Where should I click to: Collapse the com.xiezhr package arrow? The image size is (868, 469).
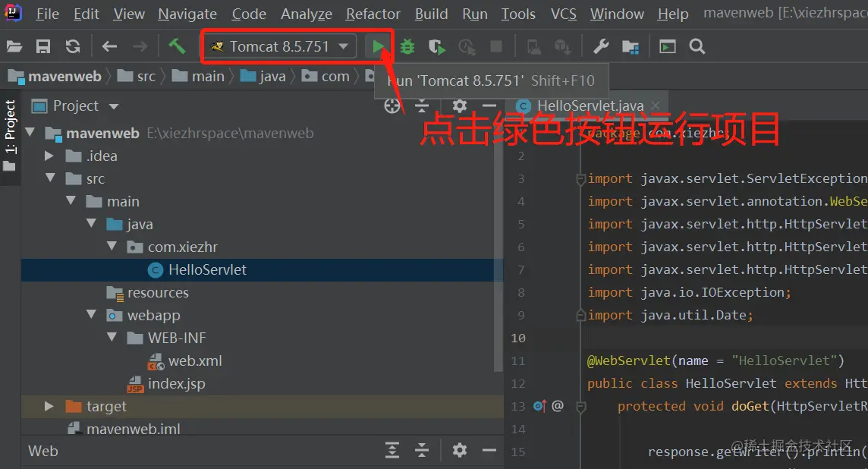coord(112,246)
